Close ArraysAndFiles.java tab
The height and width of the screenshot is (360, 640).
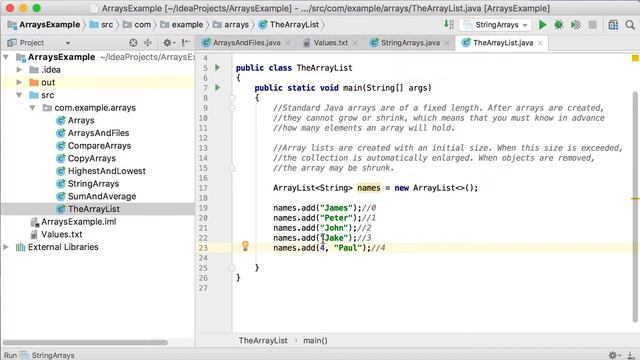point(288,43)
